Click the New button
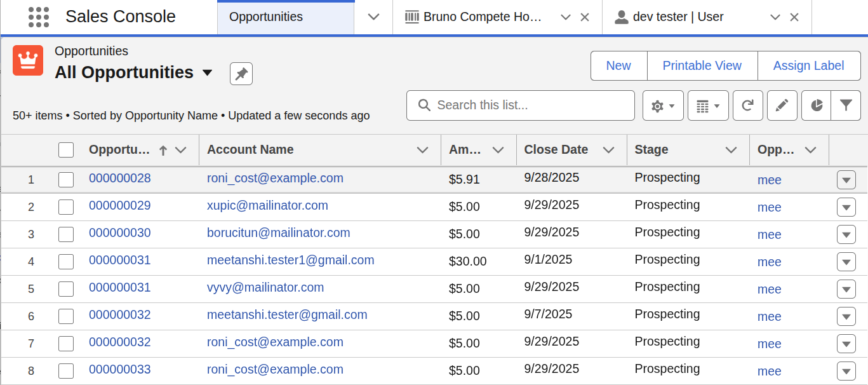868x385 pixels. click(x=618, y=66)
